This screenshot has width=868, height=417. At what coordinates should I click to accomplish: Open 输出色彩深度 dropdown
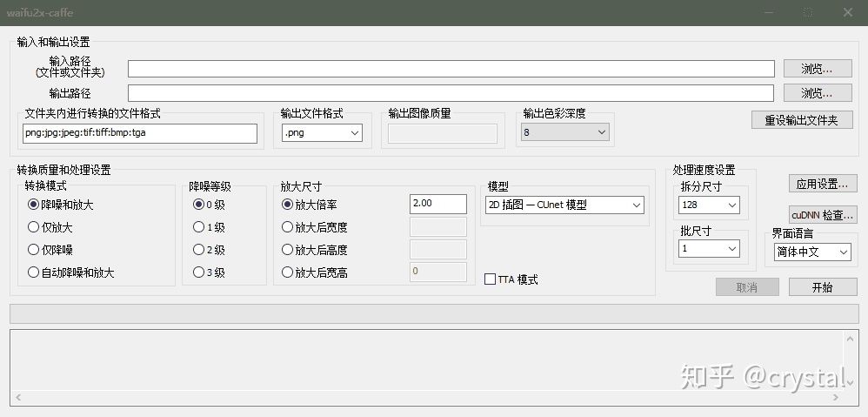(x=564, y=132)
